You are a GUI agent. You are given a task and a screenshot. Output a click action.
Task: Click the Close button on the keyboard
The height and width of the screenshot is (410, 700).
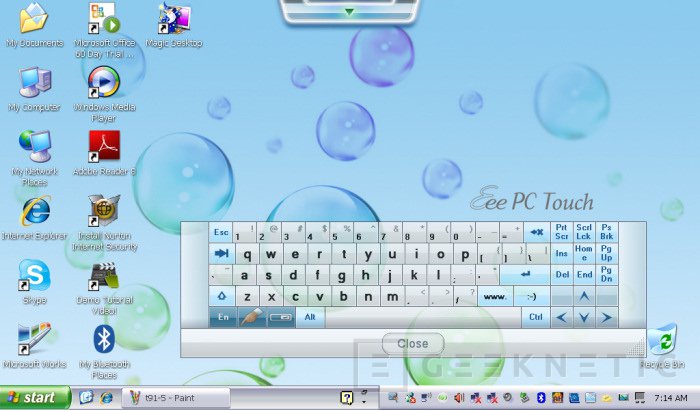[x=413, y=343]
